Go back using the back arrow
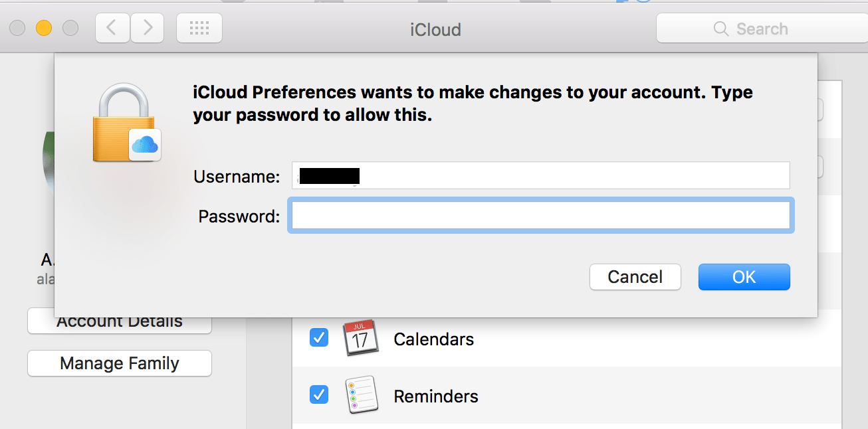Viewport: 868px width, 429px height. pyautogui.click(x=112, y=28)
